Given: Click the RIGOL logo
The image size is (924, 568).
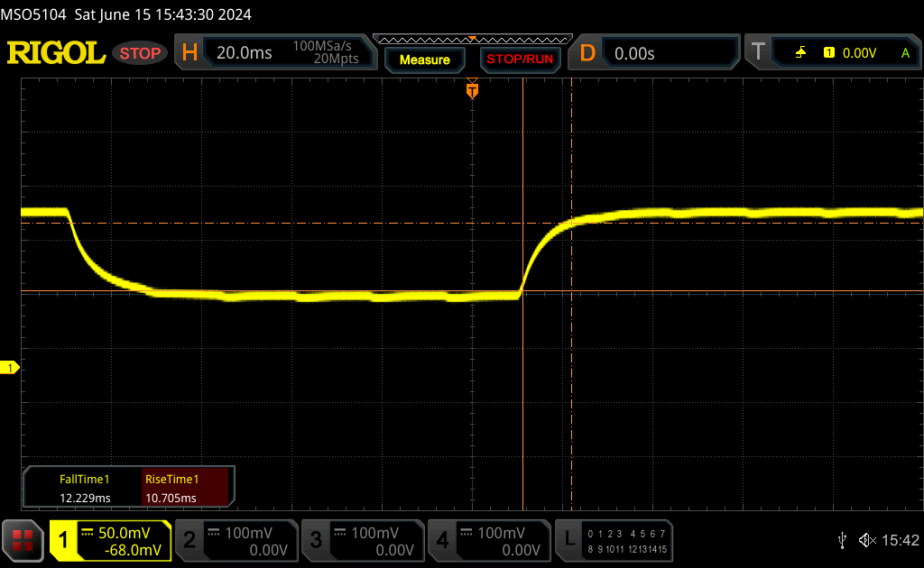Looking at the screenshot, I should click(56, 53).
